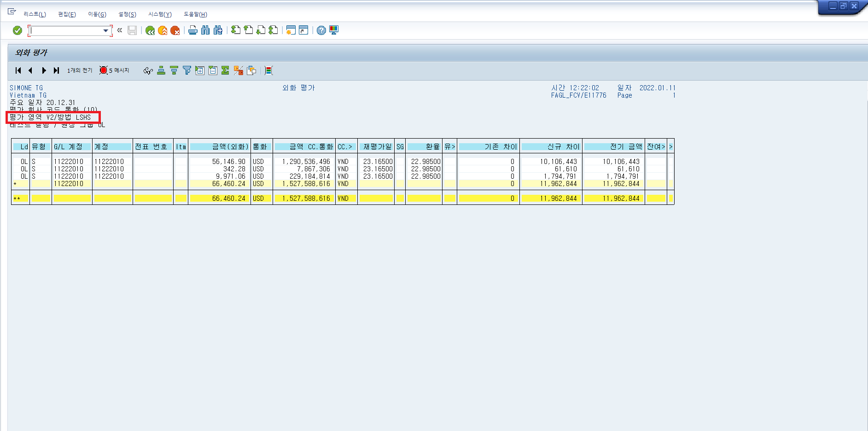
Task: Open the 편집(E) menu
Action: click(67, 14)
